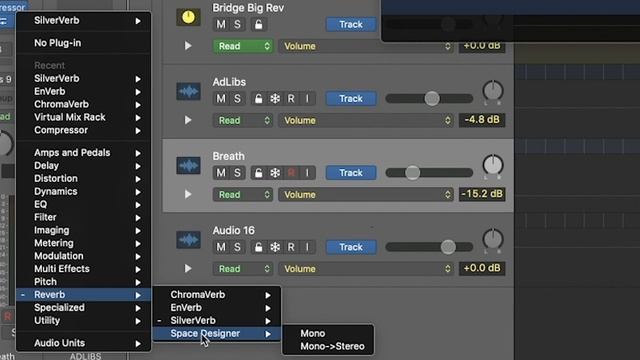Image resolution: width=640 pixels, height=360 pixels.
Task: Mute the Audio 16 track
Action: [221, 247]
